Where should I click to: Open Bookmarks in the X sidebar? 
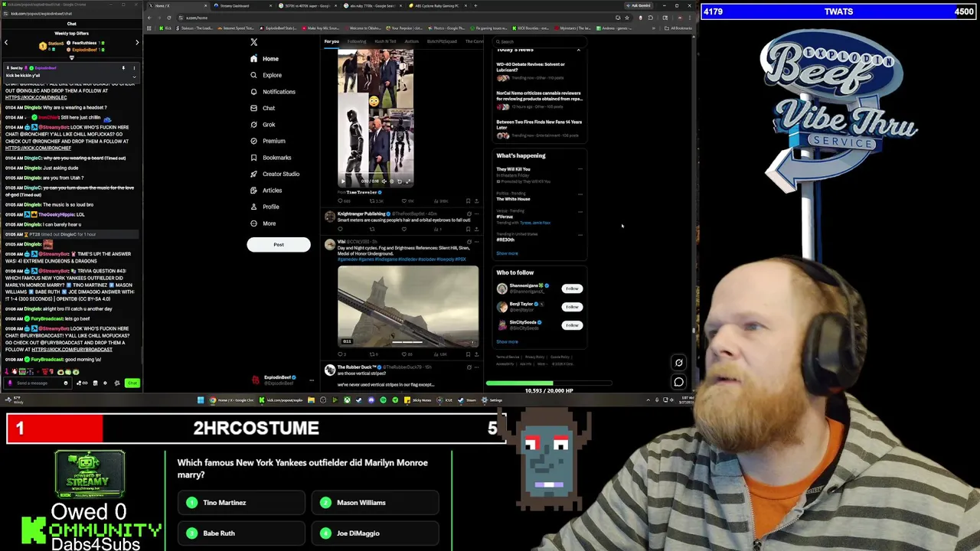(x=270, y=158)
